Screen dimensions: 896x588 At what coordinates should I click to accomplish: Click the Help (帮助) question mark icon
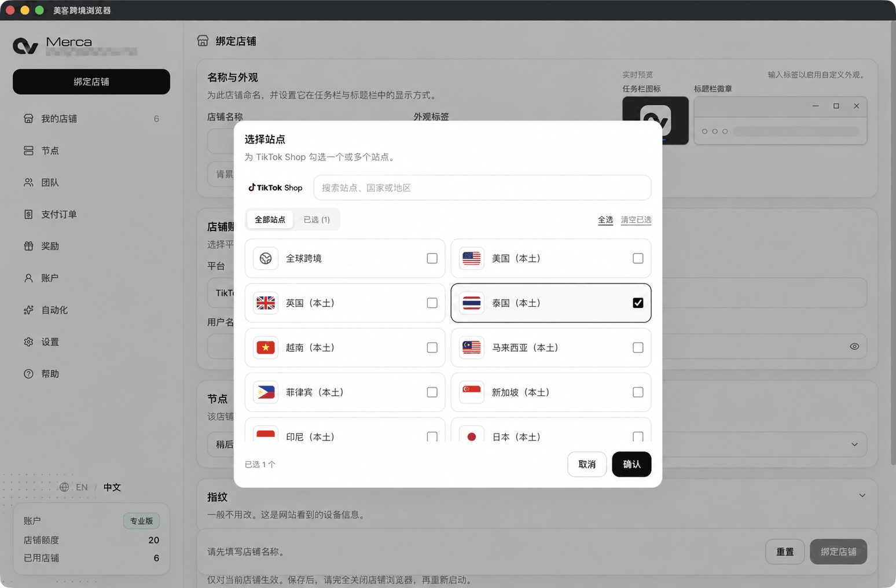[x=28, y=374]
